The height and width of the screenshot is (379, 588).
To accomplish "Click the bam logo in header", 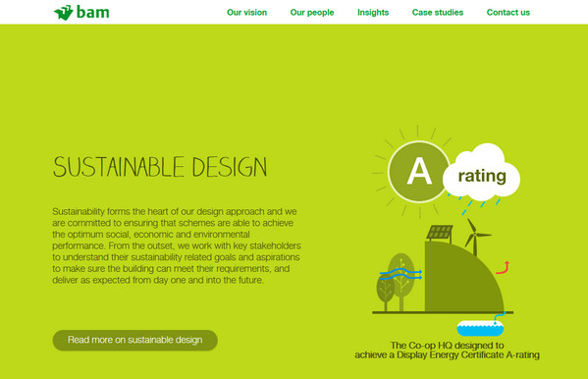I will 81,13.
